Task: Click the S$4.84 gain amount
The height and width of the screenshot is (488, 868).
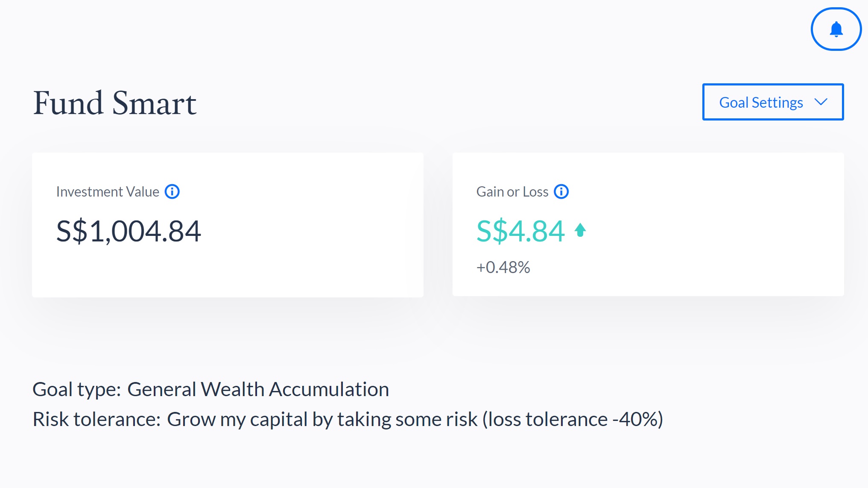Action: tap(520, 231)
